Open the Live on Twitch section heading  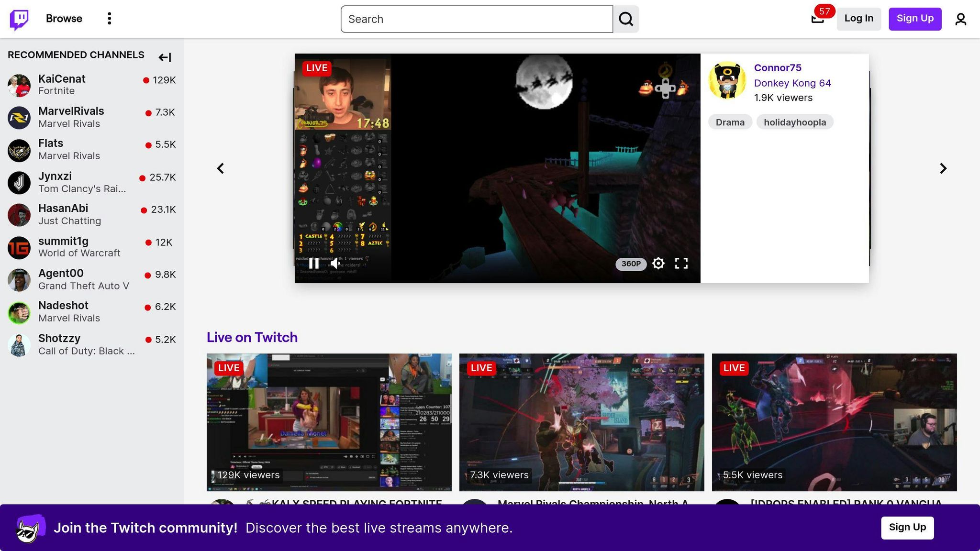pyautogui.click(x=252, y=337)
